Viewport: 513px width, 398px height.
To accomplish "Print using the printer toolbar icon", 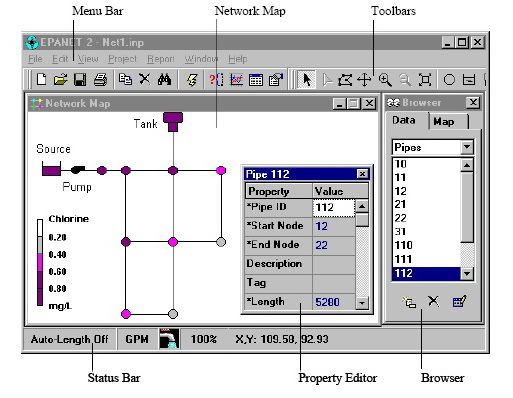I will pos(100,80).
